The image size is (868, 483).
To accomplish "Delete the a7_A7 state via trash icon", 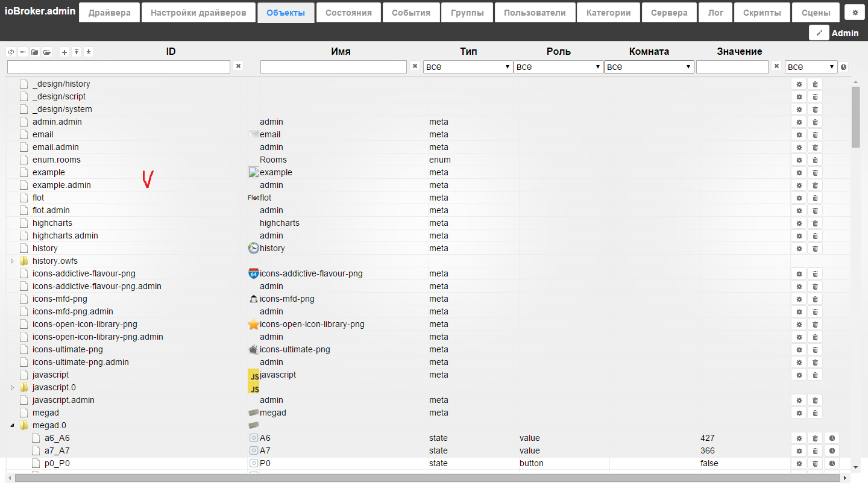I will [815, 450].
